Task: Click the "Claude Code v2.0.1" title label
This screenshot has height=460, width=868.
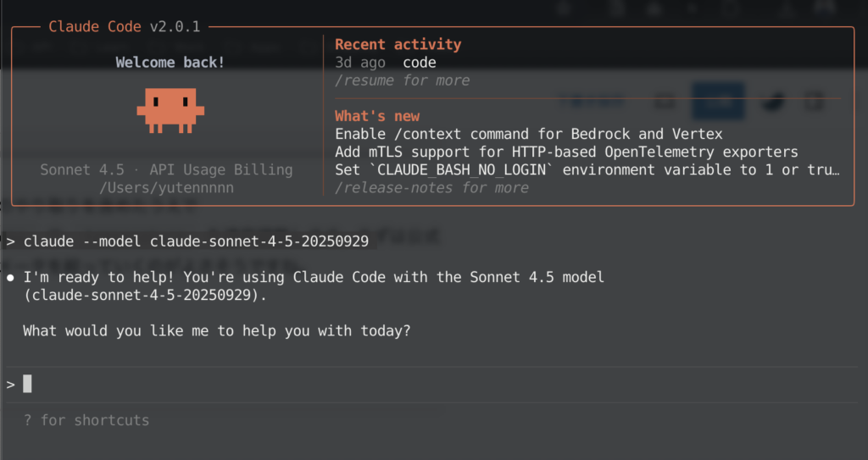Action: (124, 26)
